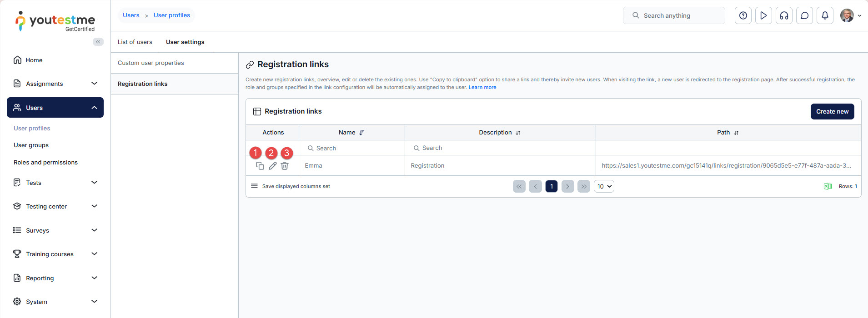Follow the Learn more link
Viewport: 868px width, 318px height.
[482, 87]
